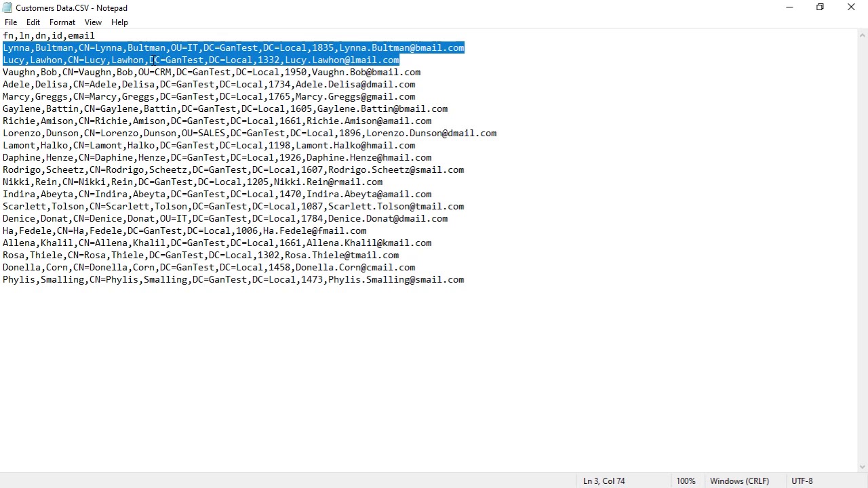
Task: Click the Ha Fedele row
Action: (184, 230)
